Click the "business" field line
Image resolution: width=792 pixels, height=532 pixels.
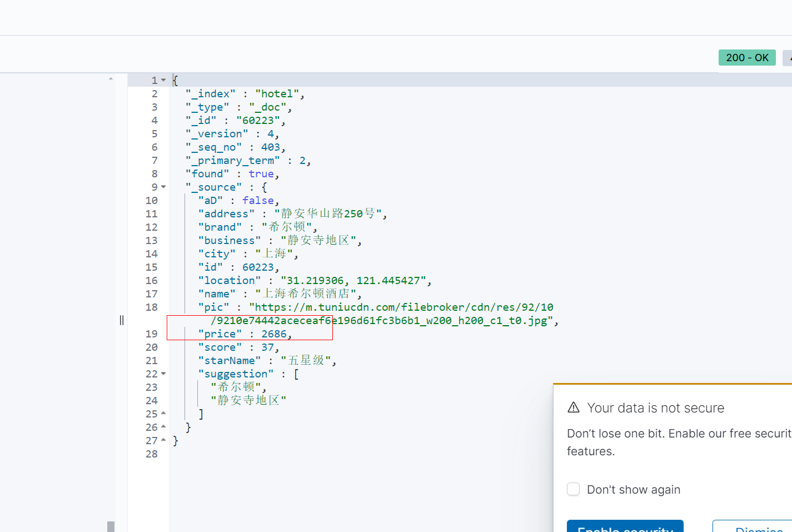(280, 240)
